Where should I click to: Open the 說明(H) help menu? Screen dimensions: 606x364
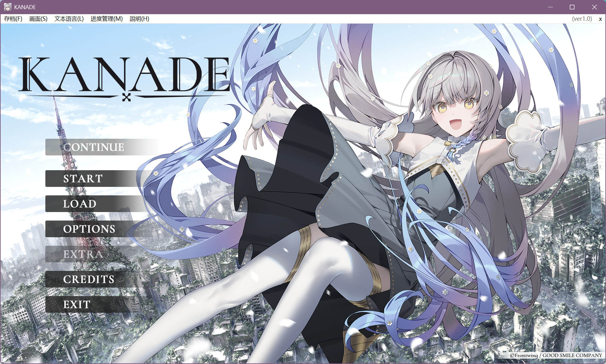139,19
